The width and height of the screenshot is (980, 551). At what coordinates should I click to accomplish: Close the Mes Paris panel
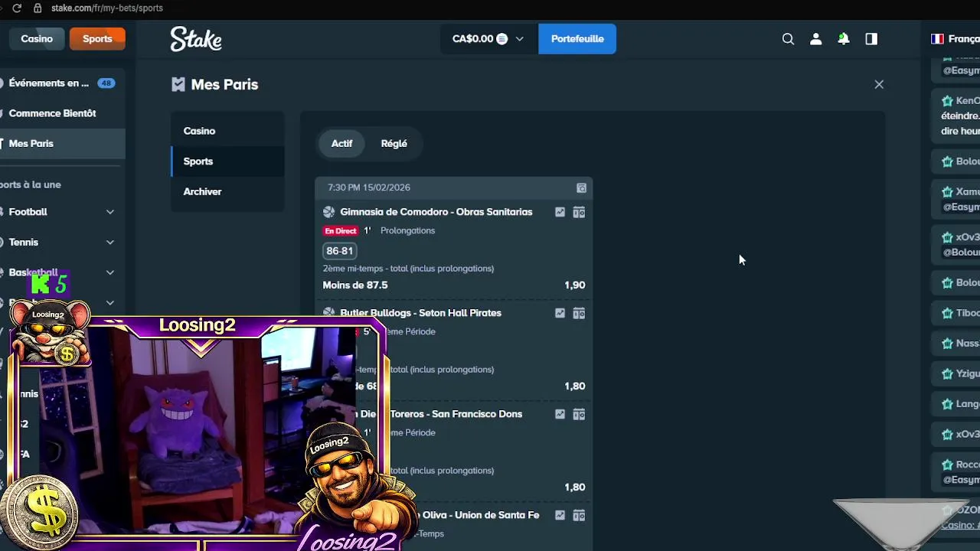879,84
